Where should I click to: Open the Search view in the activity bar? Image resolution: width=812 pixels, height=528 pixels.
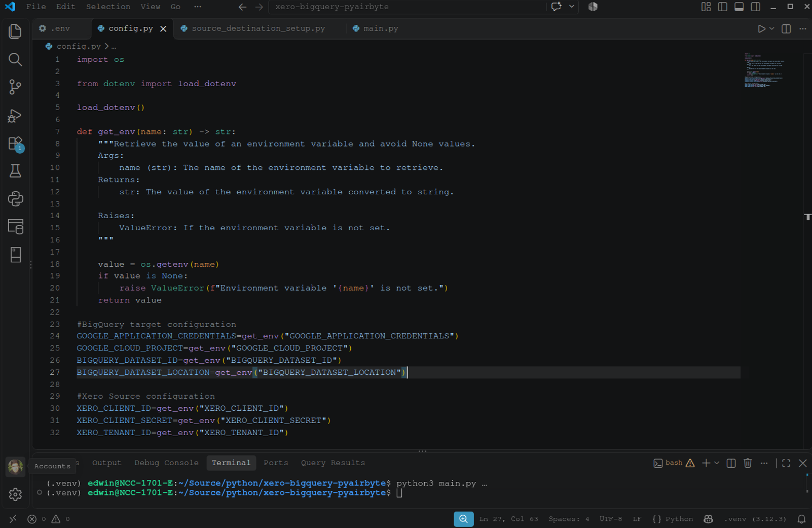15,59
